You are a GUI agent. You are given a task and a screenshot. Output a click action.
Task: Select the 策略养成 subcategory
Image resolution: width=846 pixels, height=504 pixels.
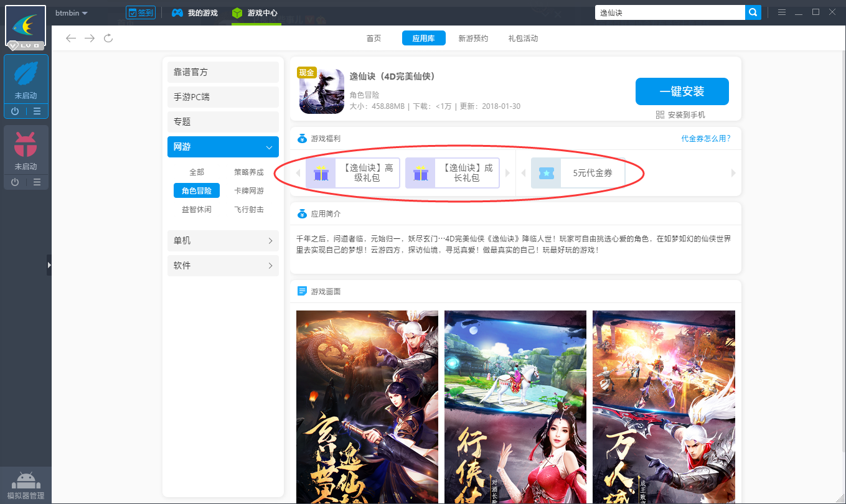[x=249, y=172]
